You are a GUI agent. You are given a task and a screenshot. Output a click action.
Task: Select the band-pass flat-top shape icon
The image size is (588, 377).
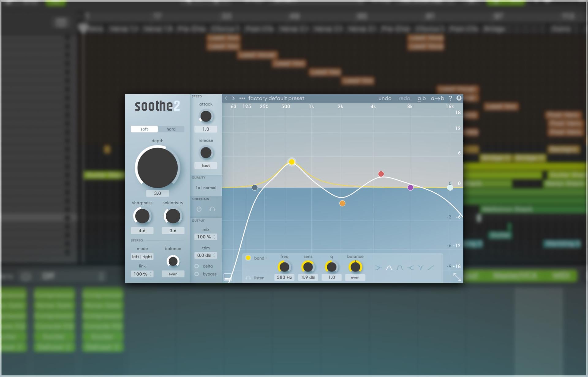[x=400, y=268]
